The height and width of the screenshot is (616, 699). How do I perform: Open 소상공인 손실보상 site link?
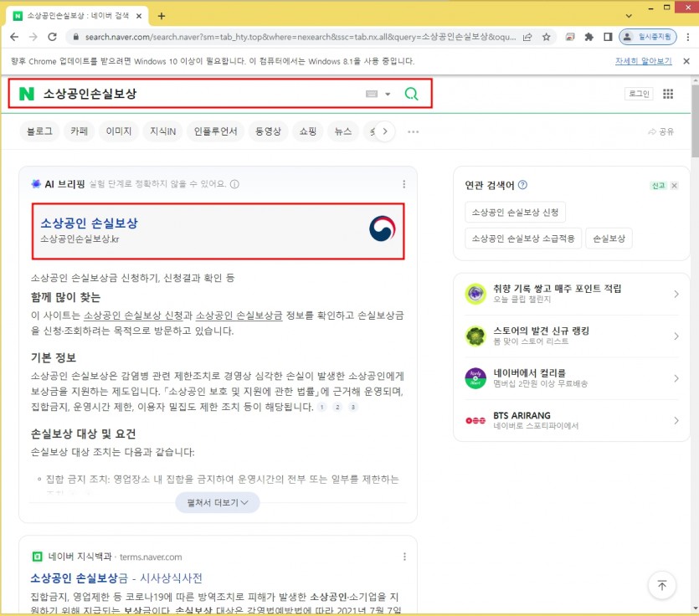(90, 223)
